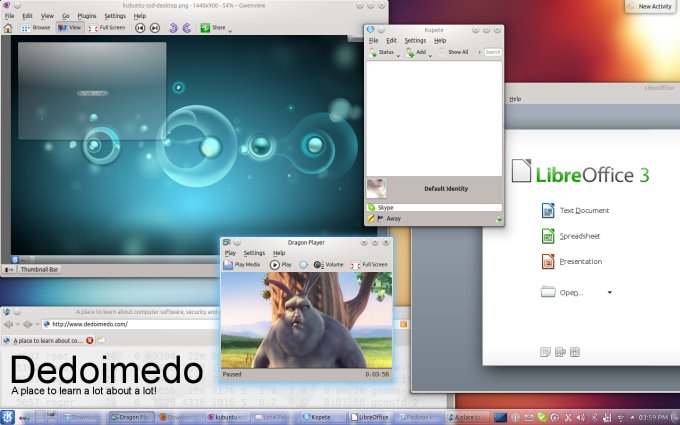This screenshot has height=425, width=680.
Task: Click Default Identity label in Kopete
Action: click(x=446, y=189)
